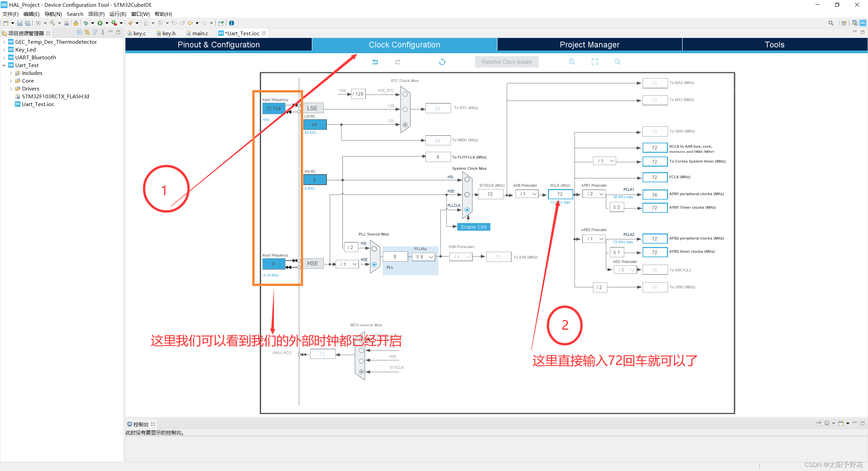
Task: Click the fit-to-screen zoom reset icon
Action: tap(595, 62)
